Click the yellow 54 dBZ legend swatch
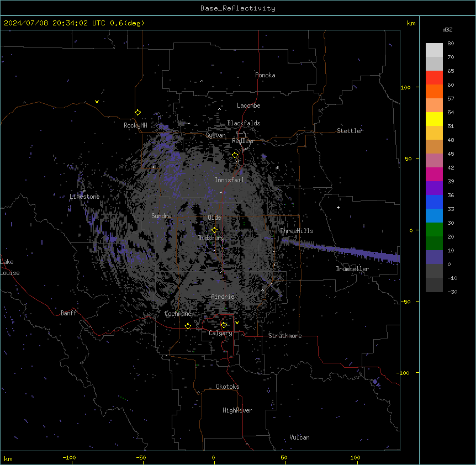Image resolution: width=476 pixels, height=465 pixels. (434, 119)
